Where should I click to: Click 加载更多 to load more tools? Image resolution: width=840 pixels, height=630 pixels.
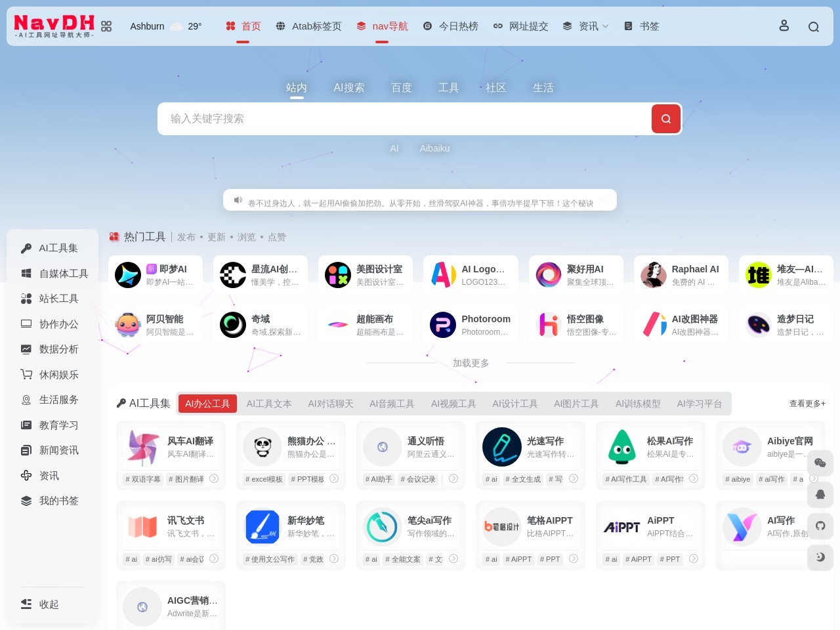click(x=471, y=363)
